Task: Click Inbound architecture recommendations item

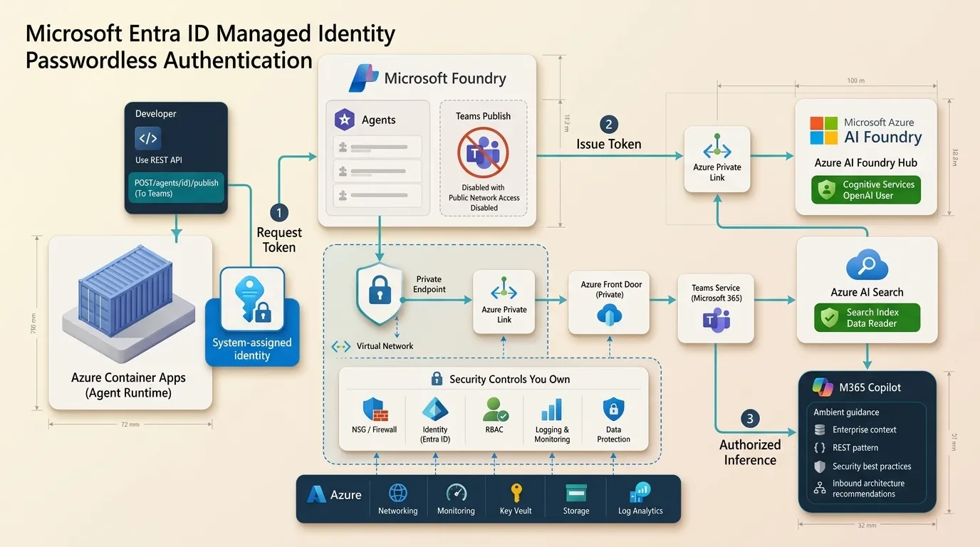Action: 859,489
